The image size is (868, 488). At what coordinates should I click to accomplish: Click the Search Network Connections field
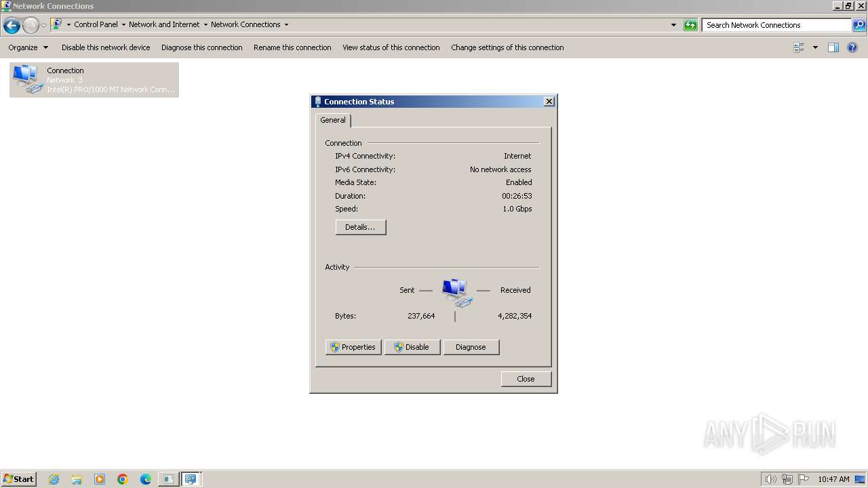point(776,25)
